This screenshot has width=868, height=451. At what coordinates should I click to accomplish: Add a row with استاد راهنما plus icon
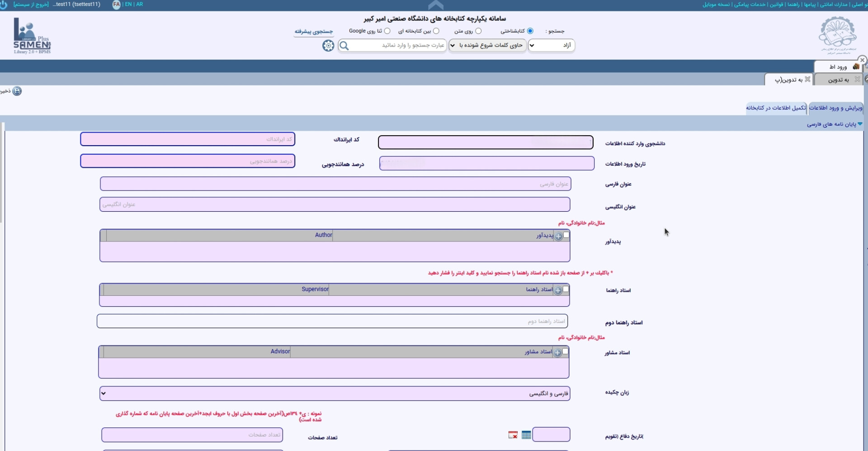pos(558,290)
